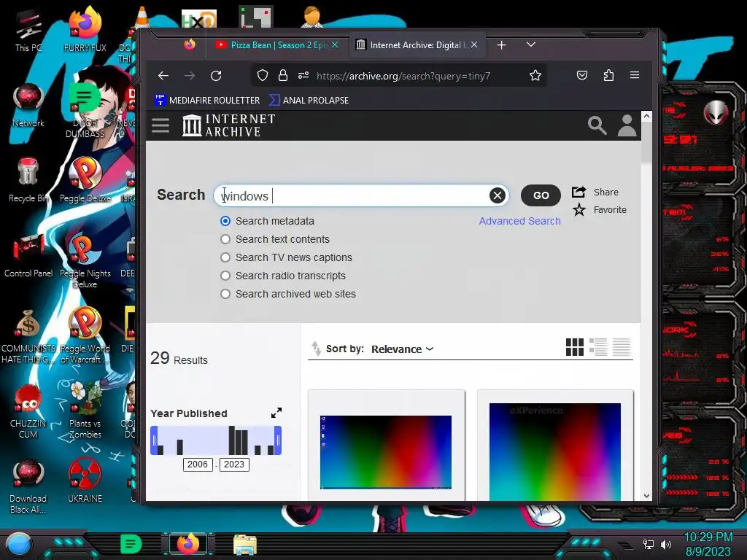This screenshot has height=560, width=747.
Task: Open the Sort by Relevance dropdown
Action: pyautogui.click(x=402, y=349)
